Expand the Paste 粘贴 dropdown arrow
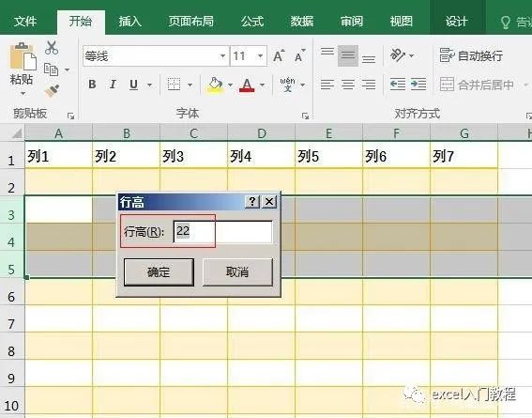The height and width of the screenshot is (418, 532). (23, 93)
